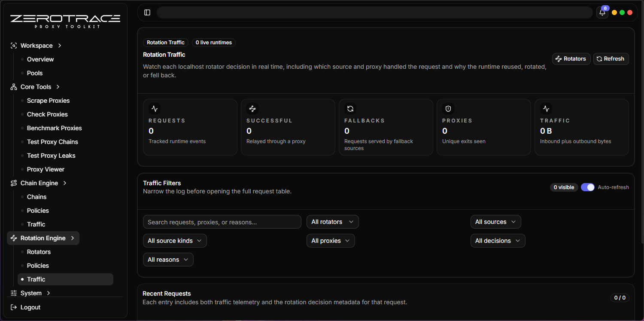Click the Traffic card activity icon

[x=546, y=109]
